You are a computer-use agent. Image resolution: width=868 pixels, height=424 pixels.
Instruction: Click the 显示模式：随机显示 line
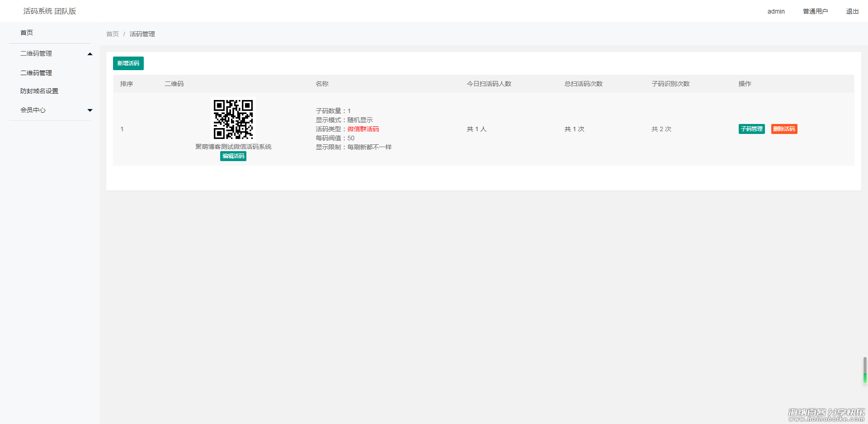344,120
